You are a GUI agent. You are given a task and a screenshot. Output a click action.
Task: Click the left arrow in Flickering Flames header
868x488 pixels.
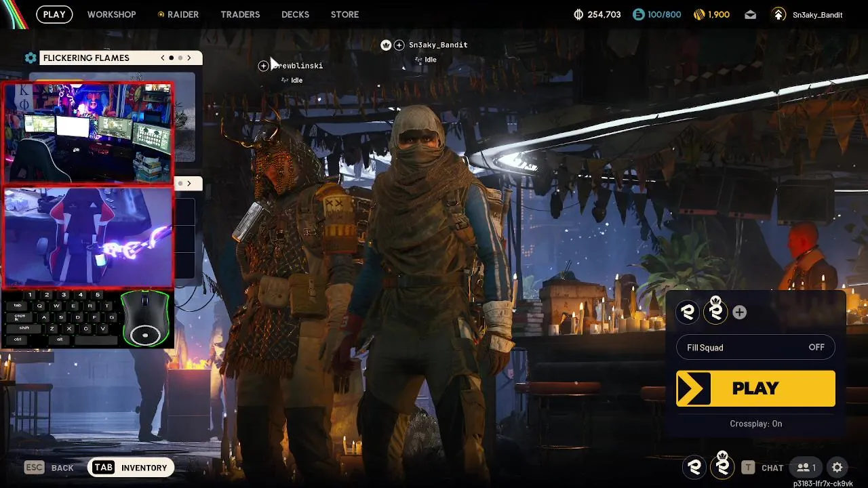[163, 58]
